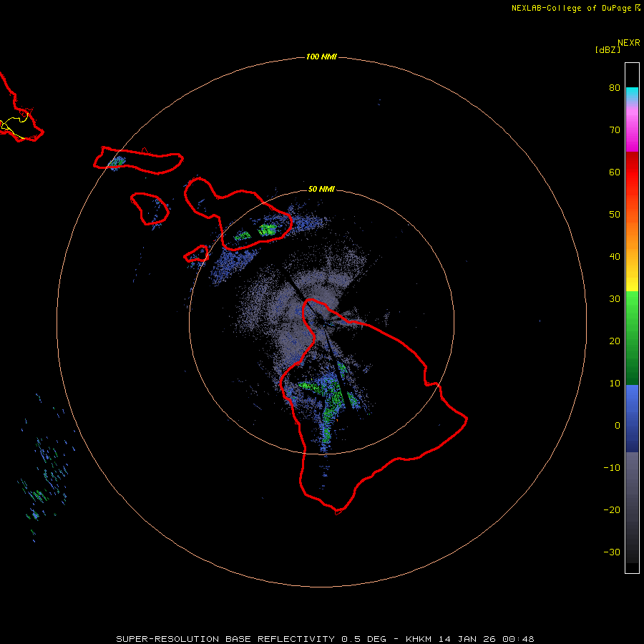
Task: Click the 60 value on the dBZ scale
Action: (615, 172)
